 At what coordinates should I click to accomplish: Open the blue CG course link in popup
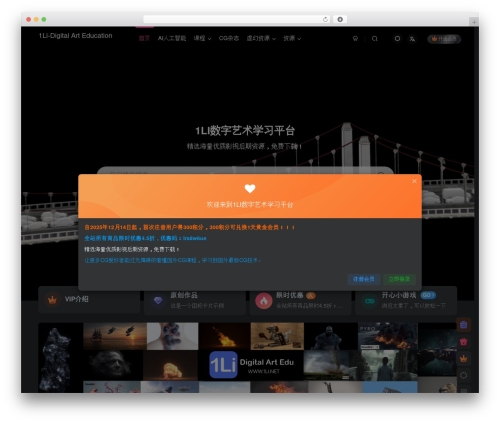pos(172,260)
